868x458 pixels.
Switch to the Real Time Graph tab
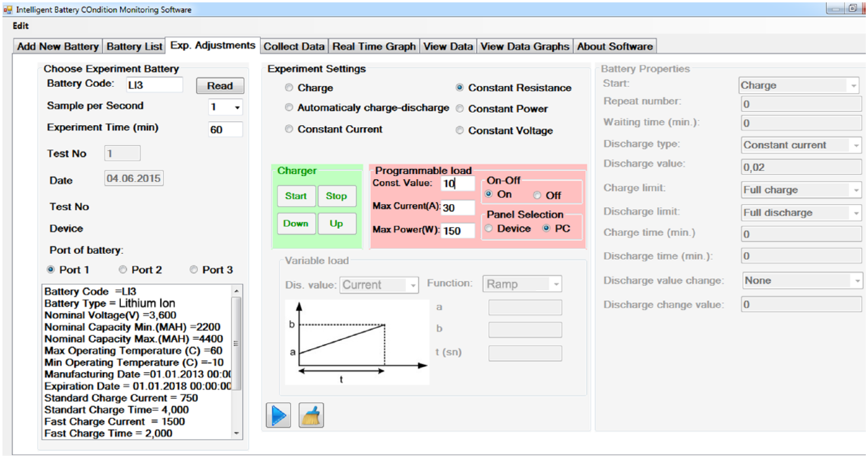click(374, 46)
